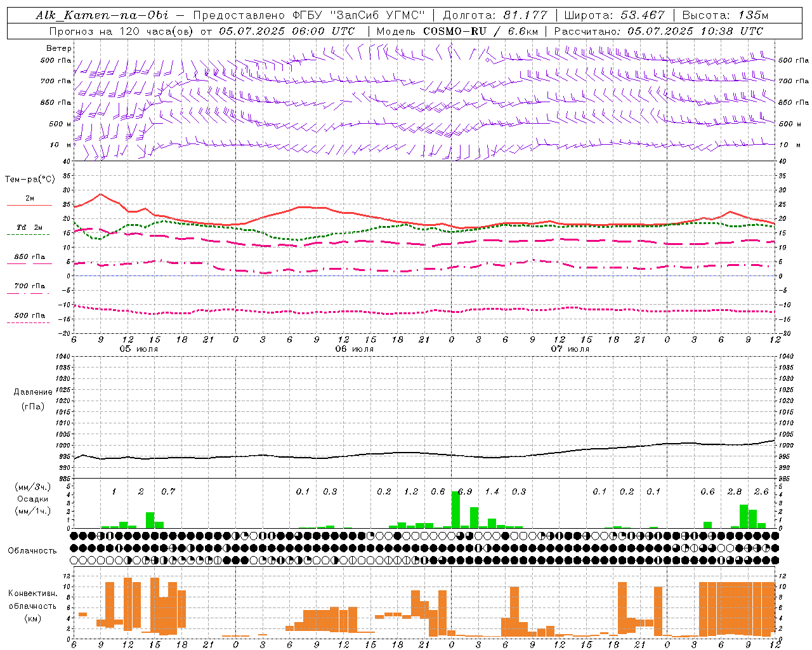Click the Осадки precipitation label
The height and width of the screenshot is (650, 812).
[33, 499]
